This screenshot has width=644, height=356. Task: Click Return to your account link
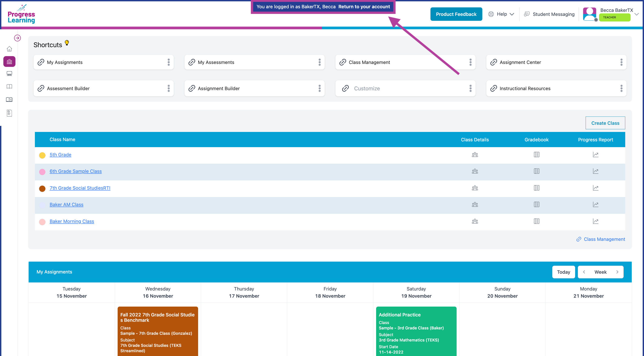pos(364,7)
